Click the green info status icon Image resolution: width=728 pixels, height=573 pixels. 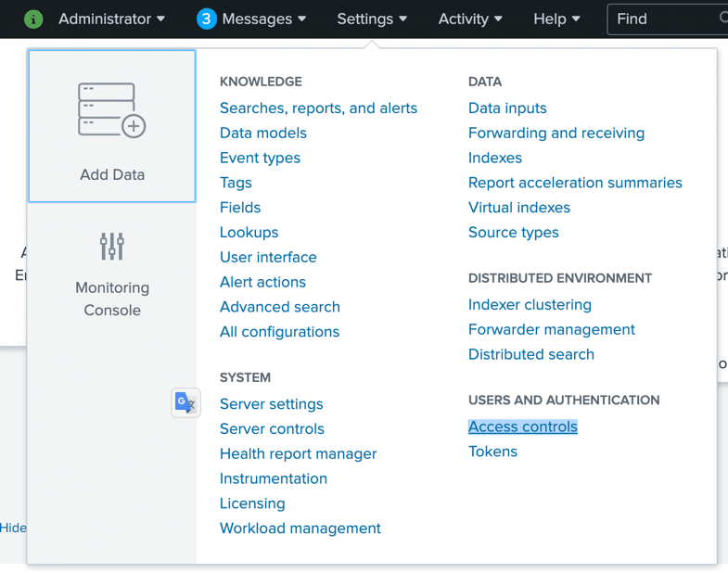click(33, 19)
